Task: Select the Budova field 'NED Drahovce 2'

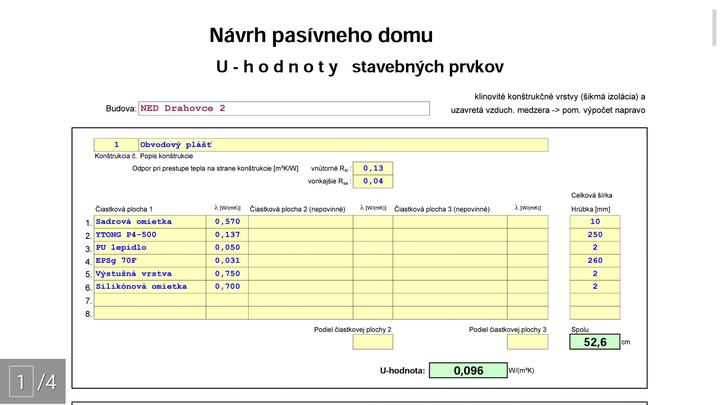Action: [283, 108]
